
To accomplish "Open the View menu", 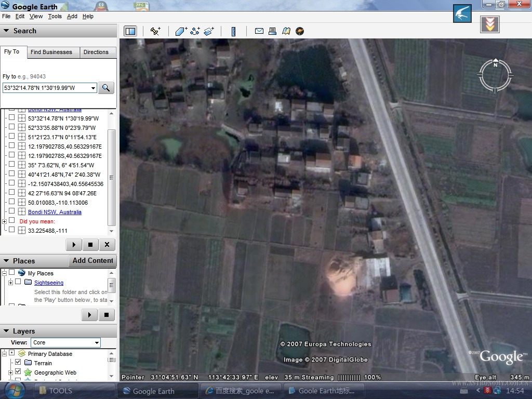I will pos(36,16).
